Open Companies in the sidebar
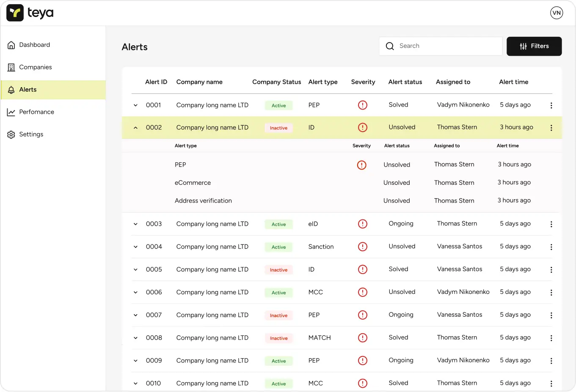576x392 pixels. (35, 67)
